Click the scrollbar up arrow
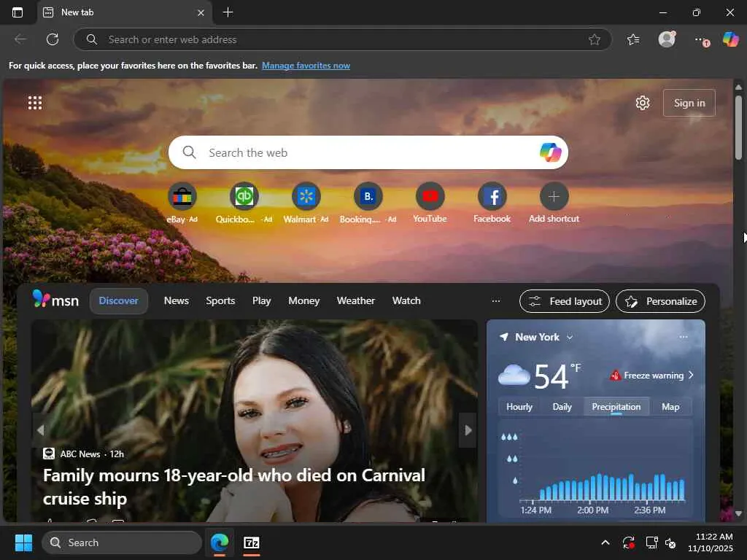The height and width of the screenshot is (560, 747). (738, 87)
